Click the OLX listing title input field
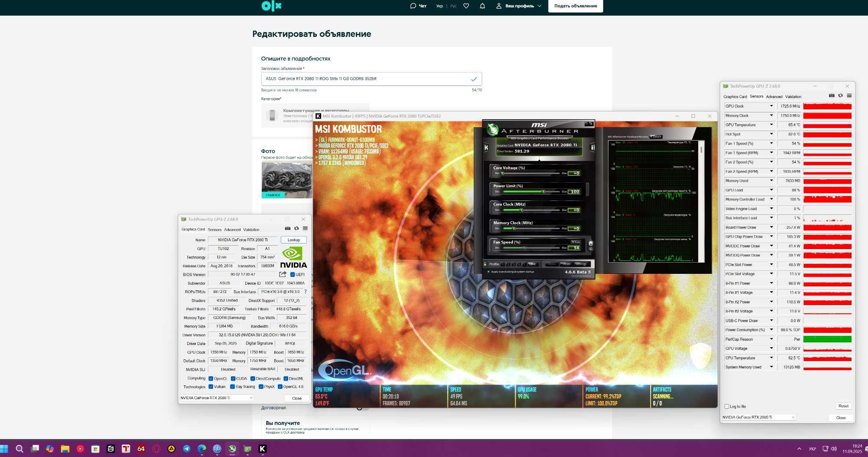Screen dimensions: 868x457 click(x=371, y=79)
